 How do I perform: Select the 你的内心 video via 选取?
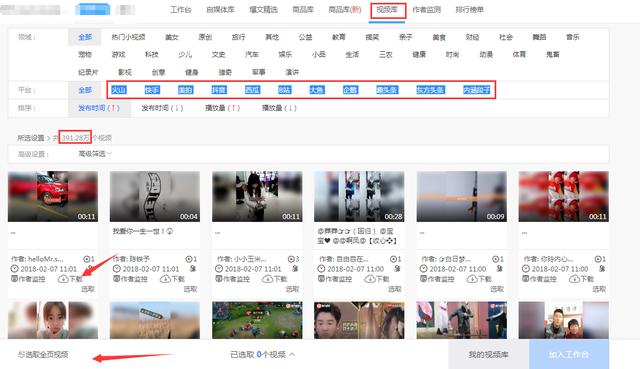(599, 289)
